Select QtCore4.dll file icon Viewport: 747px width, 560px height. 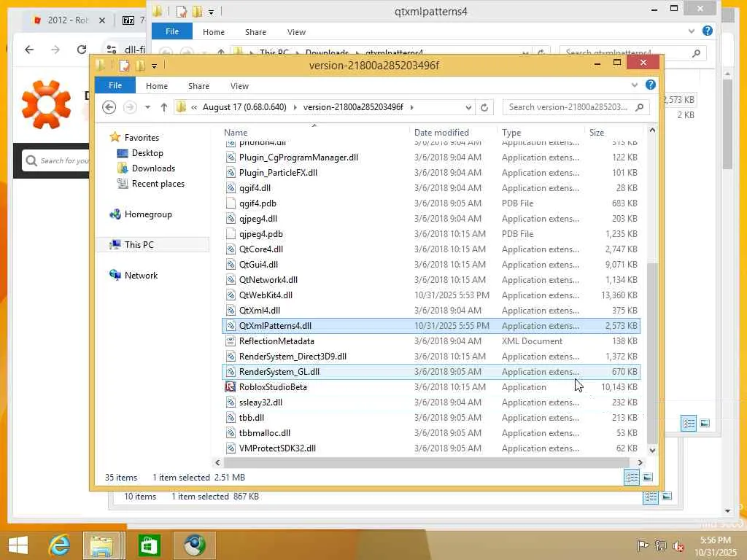pyautogui.click(x=231, y=249)
